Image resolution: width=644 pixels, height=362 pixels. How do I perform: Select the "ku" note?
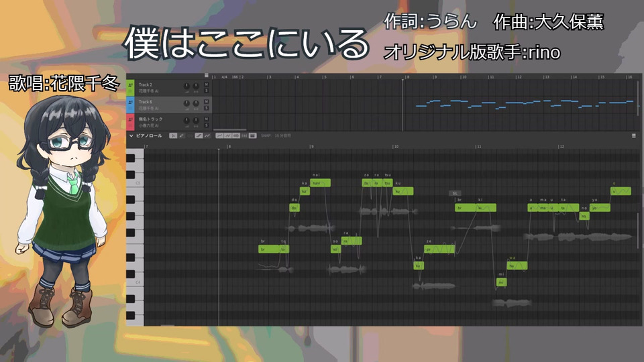pos(403,191)
